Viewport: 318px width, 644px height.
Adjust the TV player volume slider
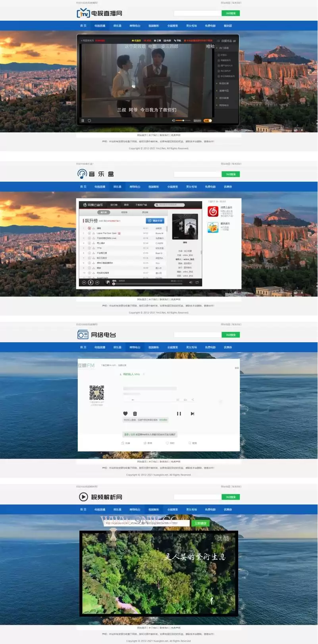tap(183, 120)
